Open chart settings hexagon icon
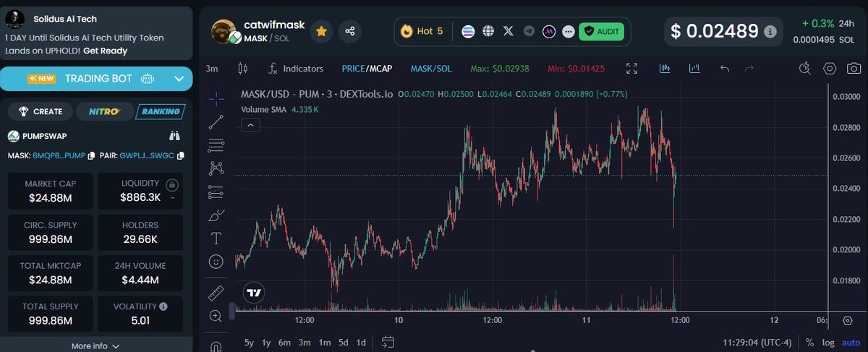 point(830,69)
